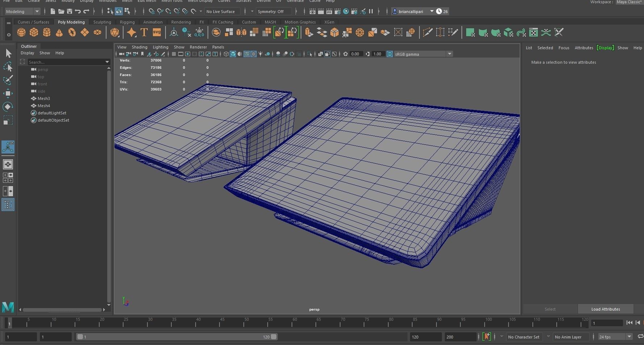The height and width of the screenshot is (345, 644).
Task: Create a polygon sphere from the shelf
Action: click(x=21, y=33)
